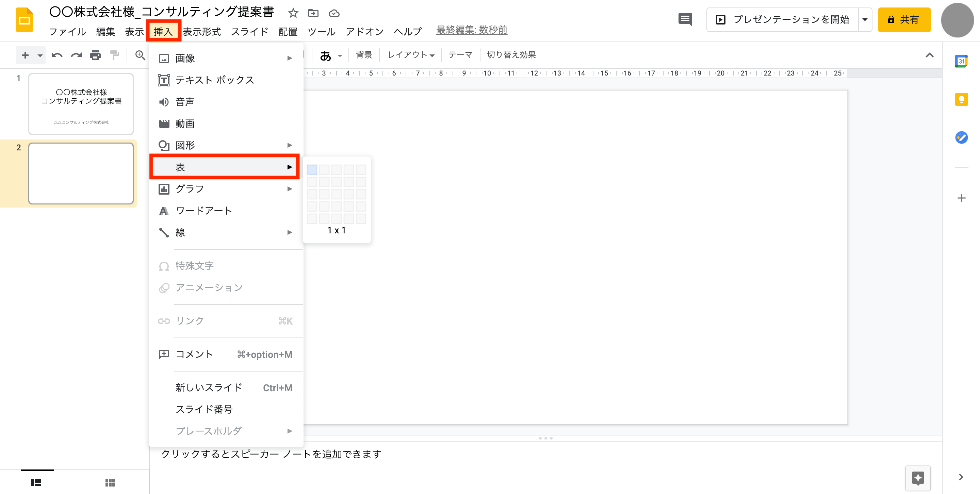Open the 挿入 menu
This screenshot has width=980, height=494.
point(163,32)
